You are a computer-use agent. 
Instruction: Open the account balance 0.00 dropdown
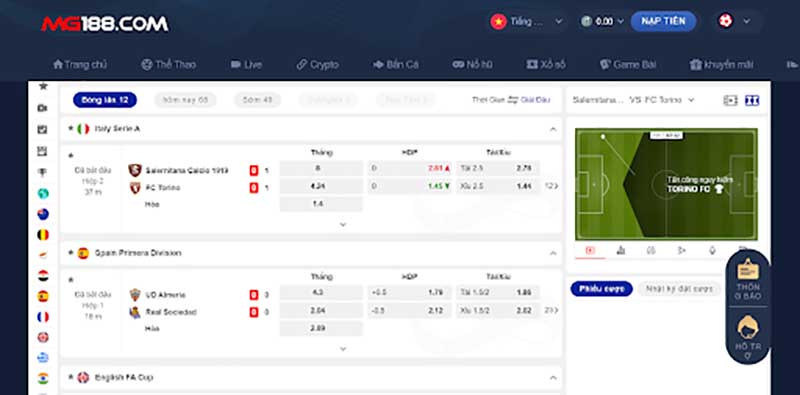(x=603, y=21)
